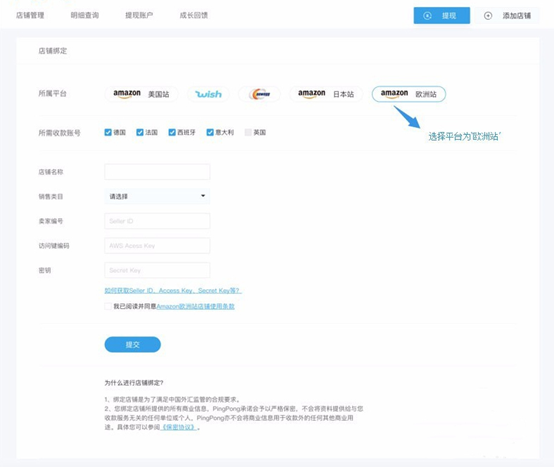Screen dimensions: 554x467
Task: Click the plus circle icon beside 添加店铺
Action: (488, 16)
